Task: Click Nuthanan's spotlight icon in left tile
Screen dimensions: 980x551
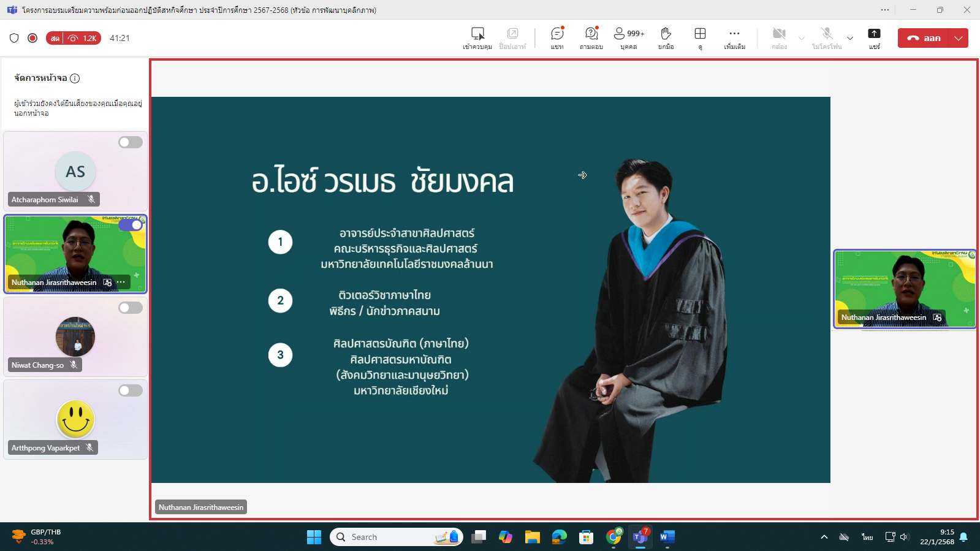Action: [108, 283]
